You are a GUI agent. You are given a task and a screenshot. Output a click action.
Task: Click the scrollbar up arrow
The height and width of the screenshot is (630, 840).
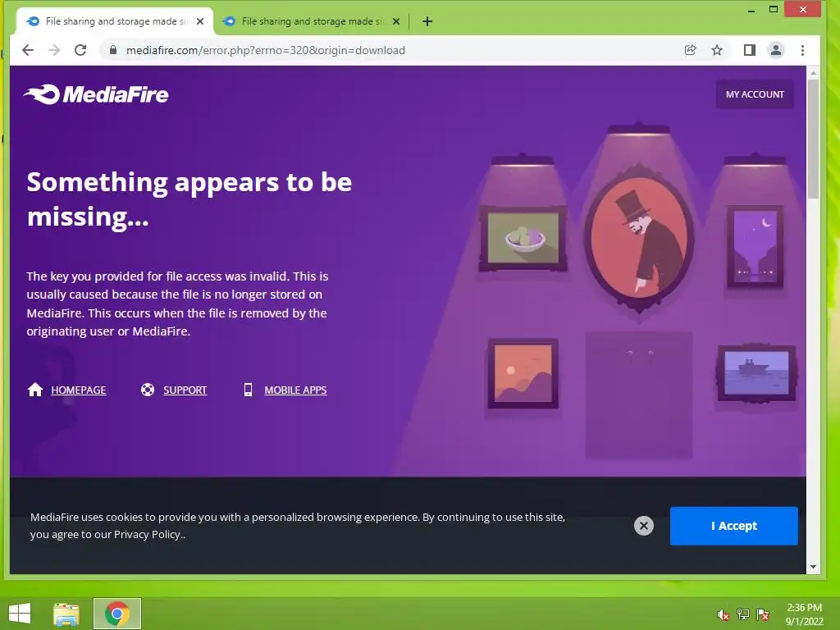(x=813, y=72)
